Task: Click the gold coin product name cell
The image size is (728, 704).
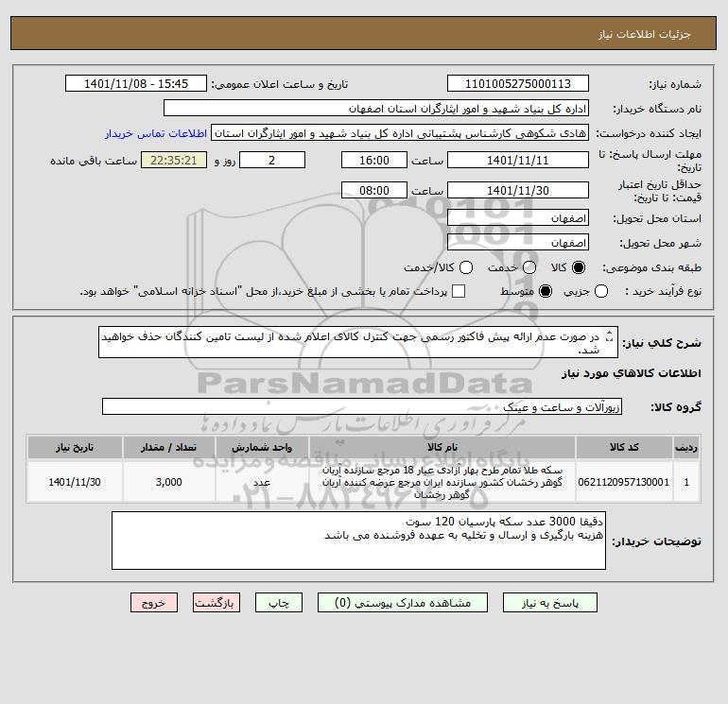Action: (x=442, y=482)
